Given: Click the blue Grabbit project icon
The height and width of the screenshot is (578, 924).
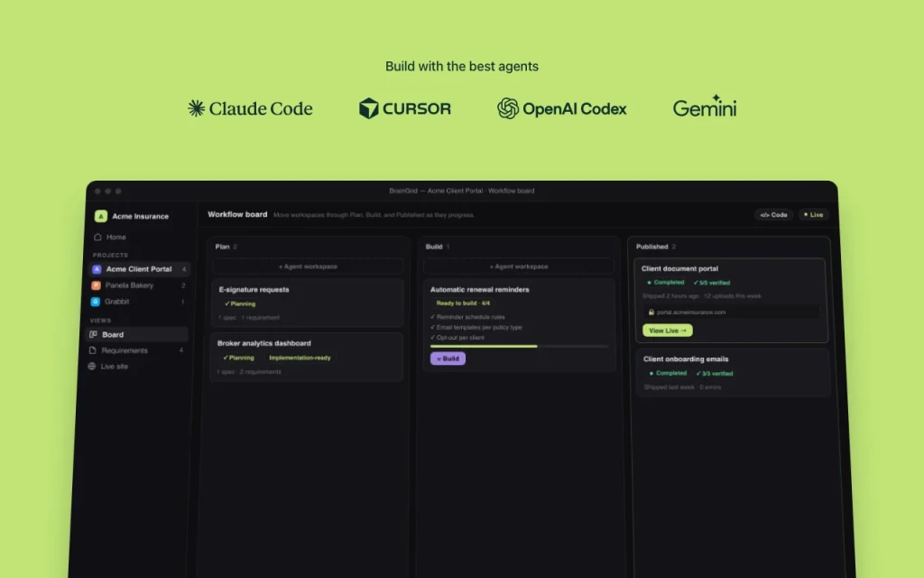Looking at the screenshot, I should click(x=95, y=302).
